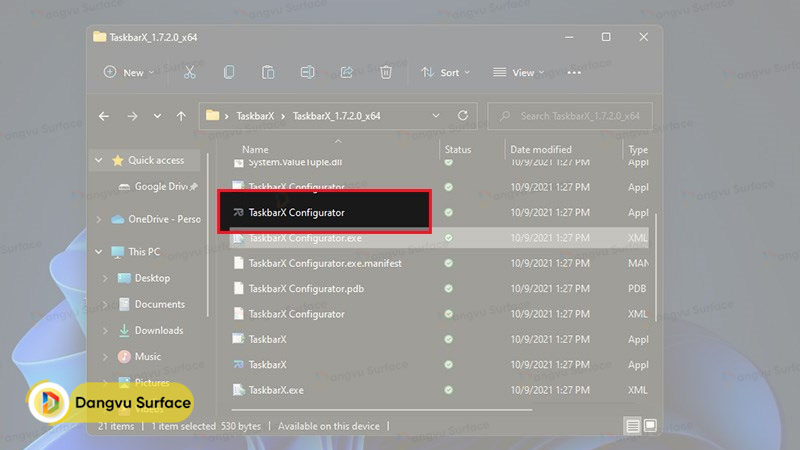Open Downloads in the navigation pane
Screen dimensions: 800x450
(x=151, y=331)
